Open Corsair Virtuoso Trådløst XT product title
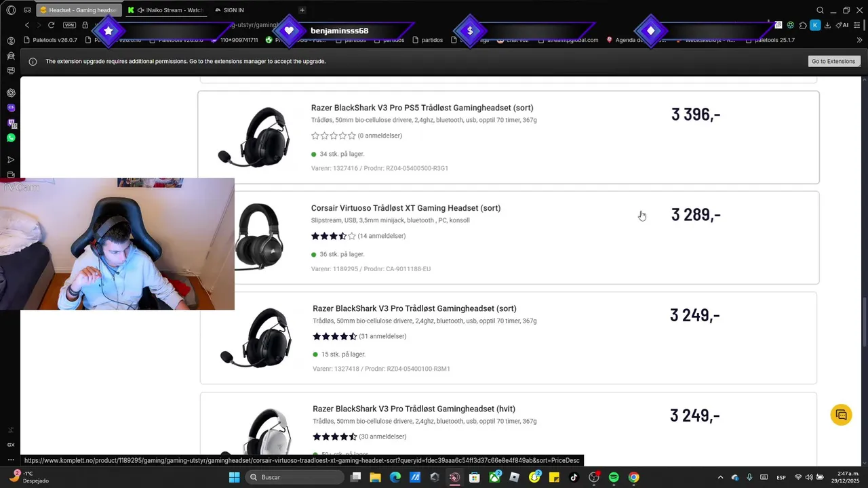This screenshot has height=488, width=868. coord(406,208)
